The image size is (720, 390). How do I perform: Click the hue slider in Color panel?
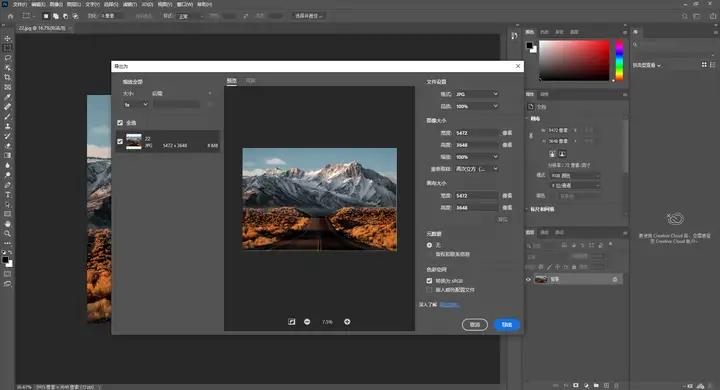(x=619, y=60)
